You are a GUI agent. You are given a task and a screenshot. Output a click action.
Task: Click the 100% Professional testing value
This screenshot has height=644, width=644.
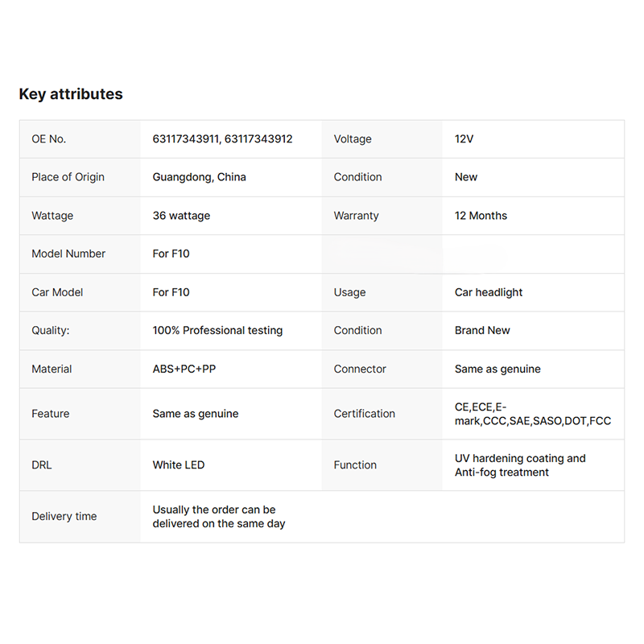(x=217, y=330)
